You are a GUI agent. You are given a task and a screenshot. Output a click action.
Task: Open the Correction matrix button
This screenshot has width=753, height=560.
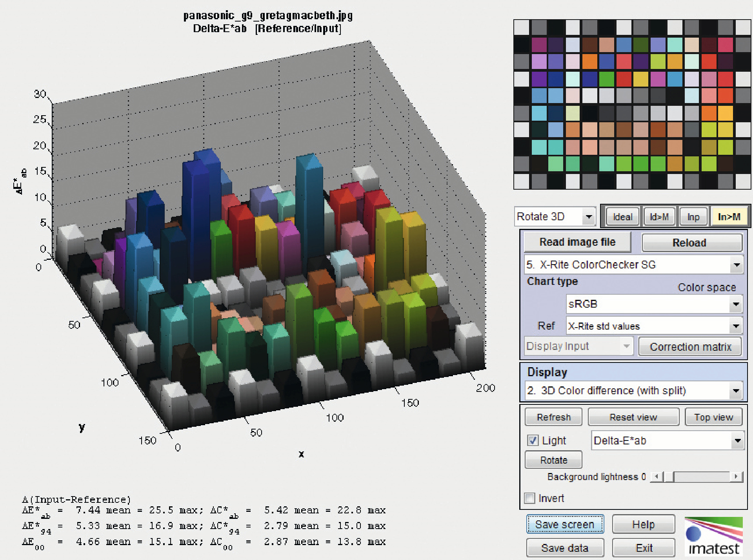tap(690, 347)
